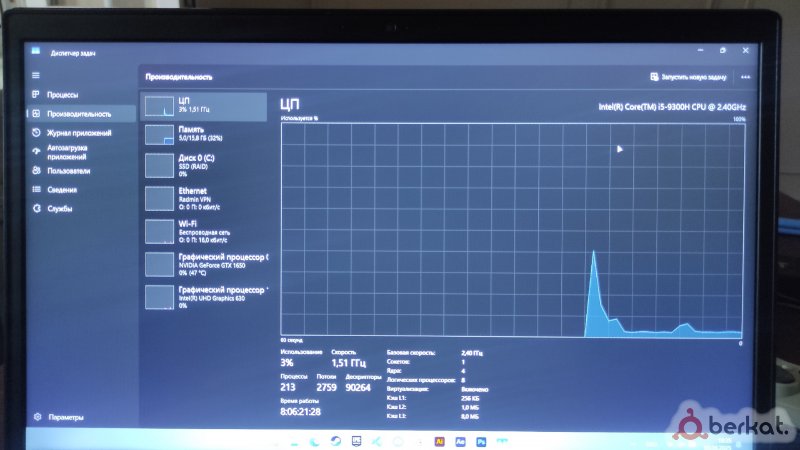800x450 pixels.
Task: Click the 90264 handles count
Action: 358,388
